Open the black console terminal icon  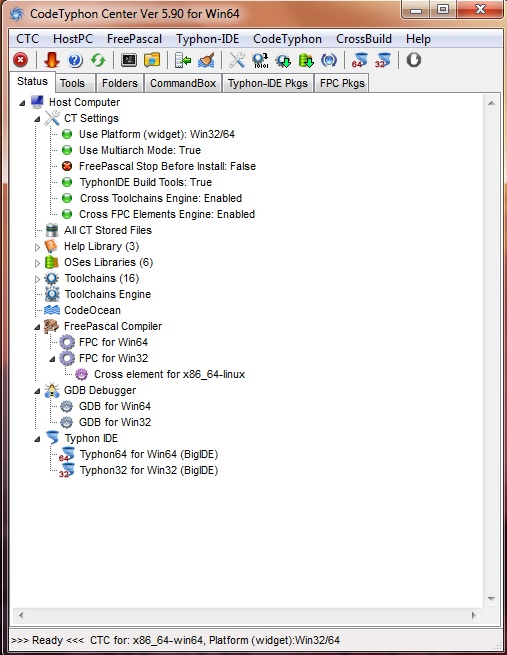click(x=129, y=60)
